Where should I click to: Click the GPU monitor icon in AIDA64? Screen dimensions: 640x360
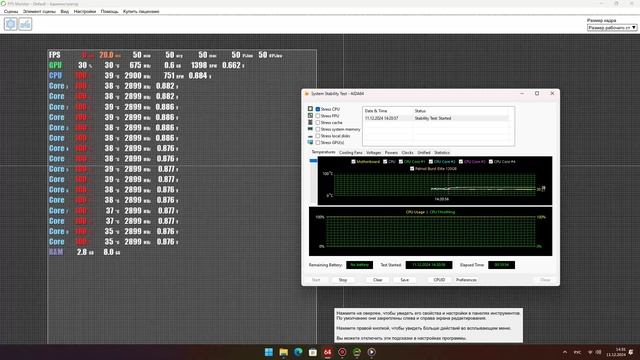(x=310, y=142)
